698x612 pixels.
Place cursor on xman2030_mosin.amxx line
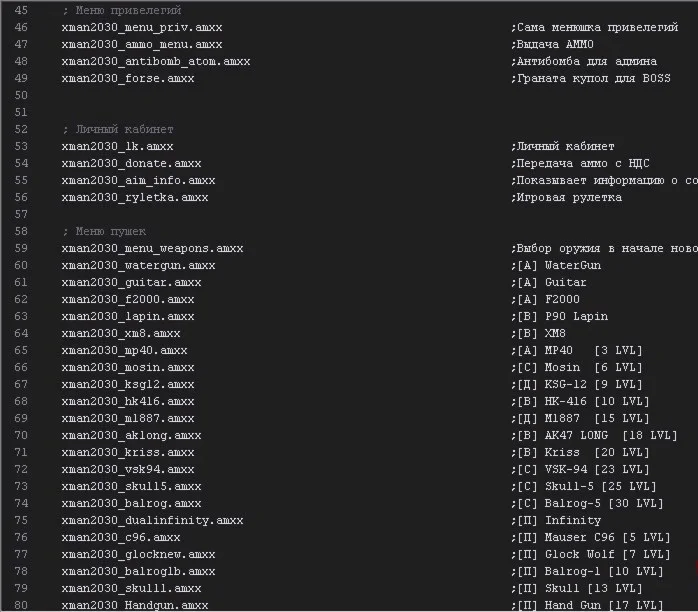click(127, 367)
